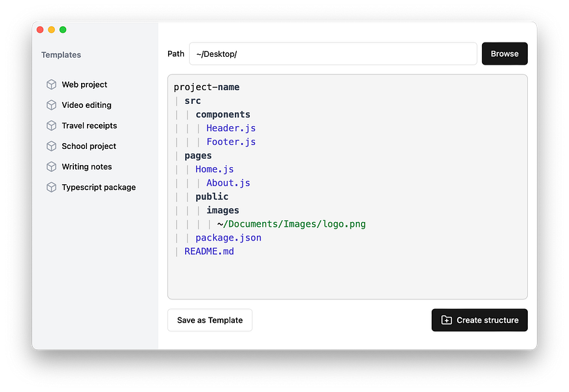The image size is (569, 392).
Task: Click the src folder line
Action: coord(192,101)
